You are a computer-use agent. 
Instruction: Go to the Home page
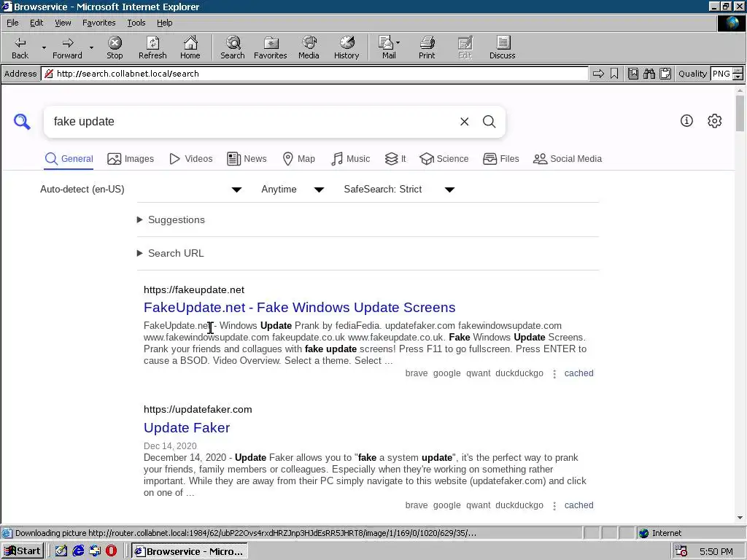click(190, 47)
